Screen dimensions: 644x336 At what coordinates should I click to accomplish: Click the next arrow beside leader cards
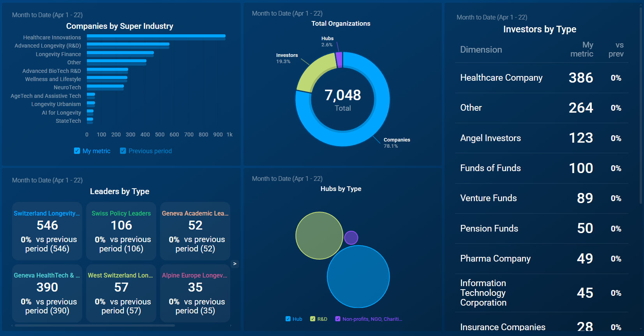(x=235, y=264)
